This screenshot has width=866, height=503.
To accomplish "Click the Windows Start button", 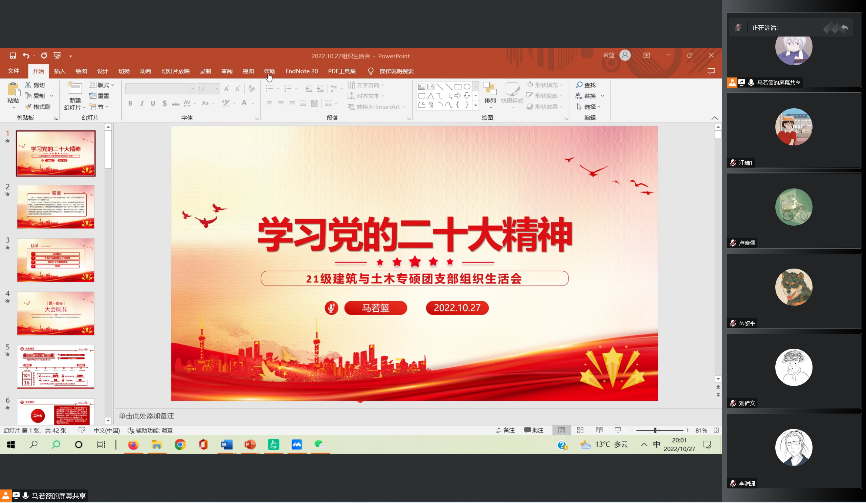I will coord(11,444).
